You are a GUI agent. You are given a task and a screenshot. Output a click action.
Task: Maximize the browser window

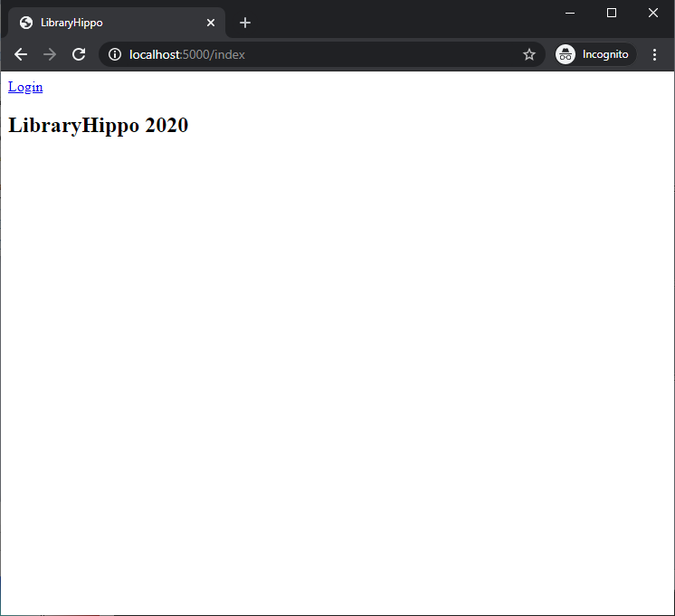pos(612,13)
